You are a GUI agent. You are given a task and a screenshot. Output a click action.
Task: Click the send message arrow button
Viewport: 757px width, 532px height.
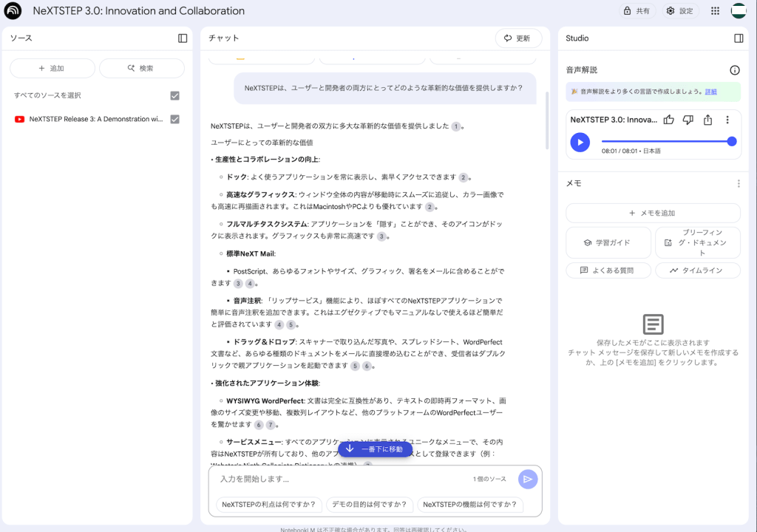tap(528, 479)
